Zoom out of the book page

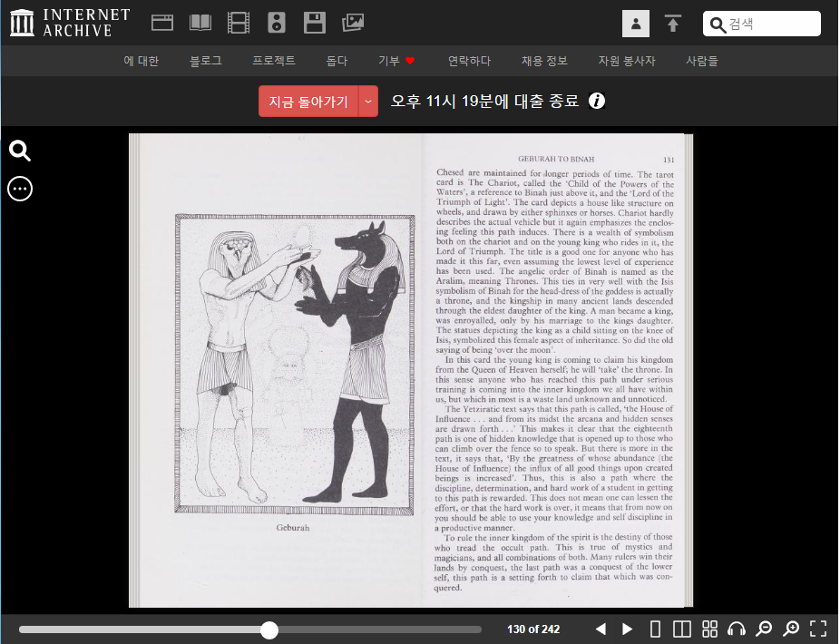(765, 629)
